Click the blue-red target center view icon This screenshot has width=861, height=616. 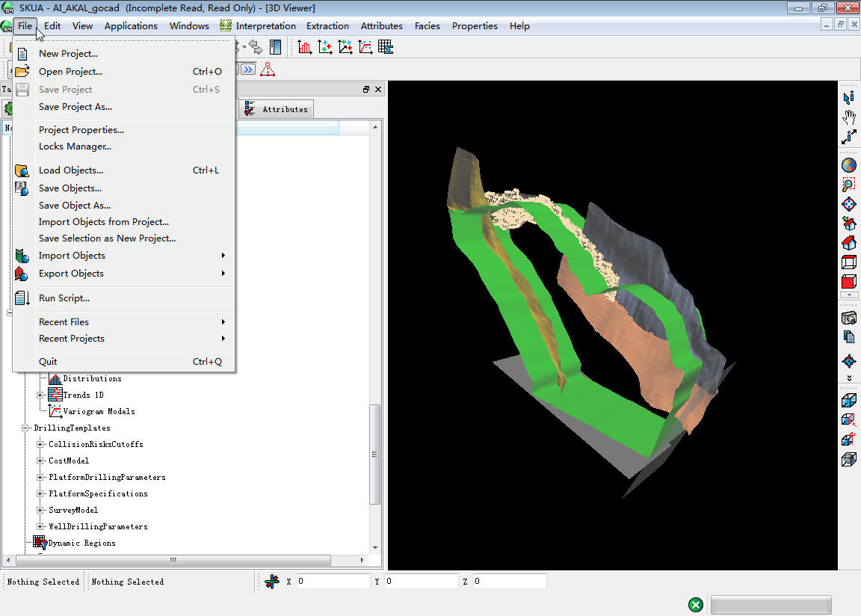[849, 204]
